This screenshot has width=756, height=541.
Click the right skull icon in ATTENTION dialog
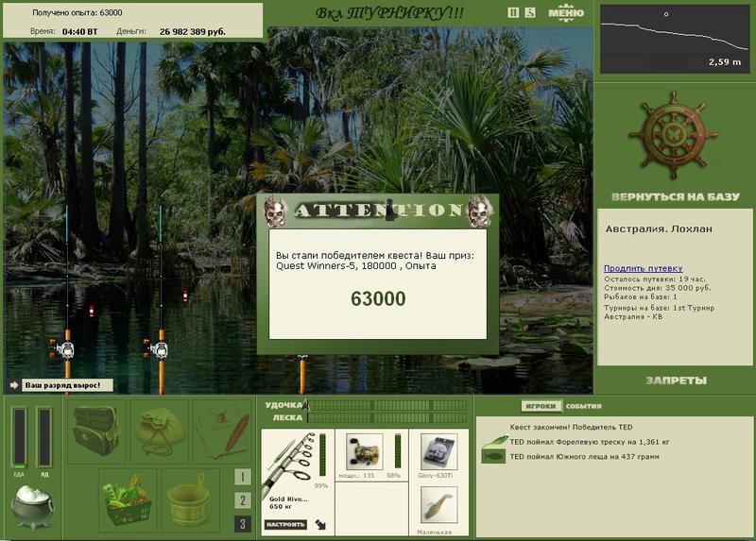point(480,211)
